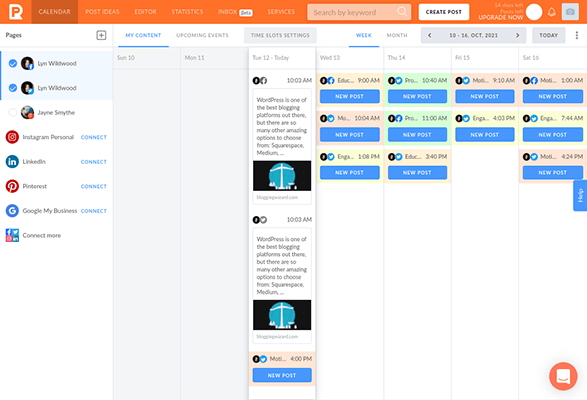Image resolution: width=587 pixels, height=400 pixels.
Task: Click Time Slots Settings button
Action: point(280,35)
